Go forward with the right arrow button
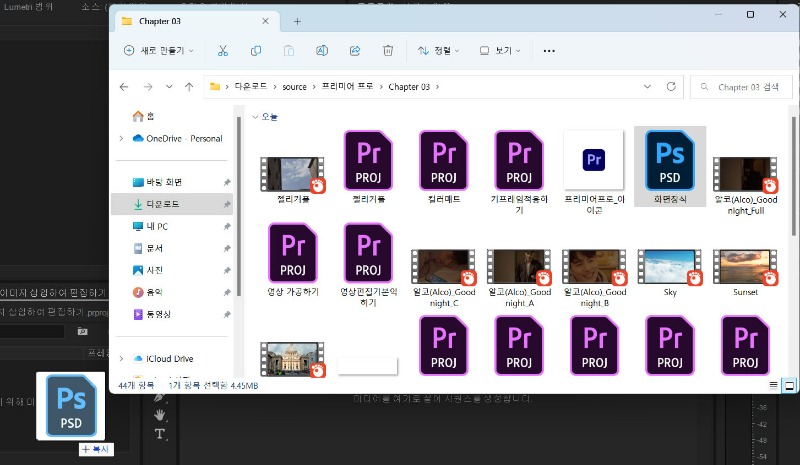Image resolution: width=800 pixels, height=465 pixels. [x=148, y=87]
